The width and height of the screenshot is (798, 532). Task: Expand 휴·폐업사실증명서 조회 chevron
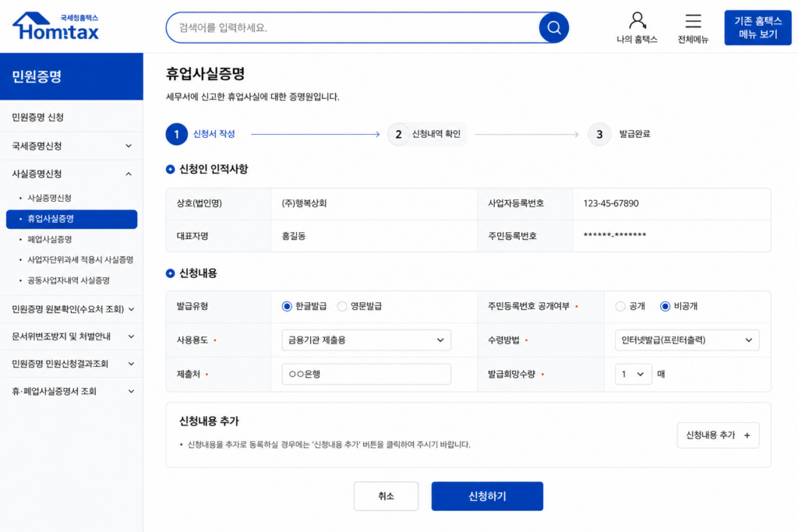pyautogui.click(x=131, y=391)
